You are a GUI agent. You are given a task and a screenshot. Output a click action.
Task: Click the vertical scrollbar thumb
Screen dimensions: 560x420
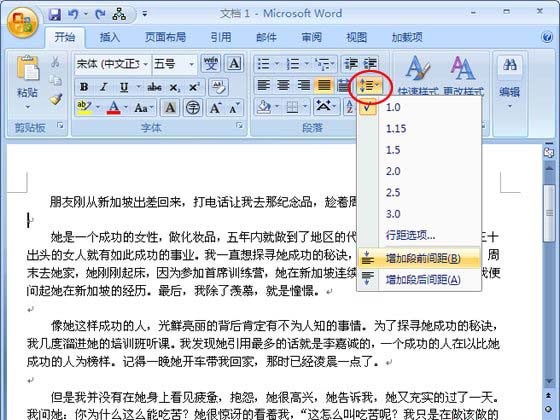coord(549,213)
